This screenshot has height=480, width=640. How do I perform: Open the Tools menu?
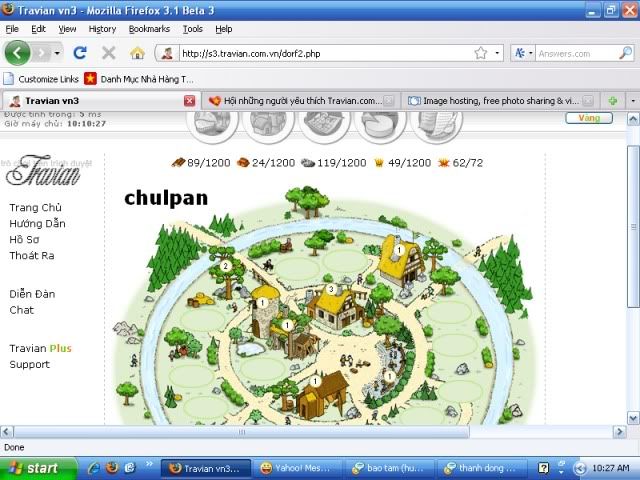pos(193,29)
